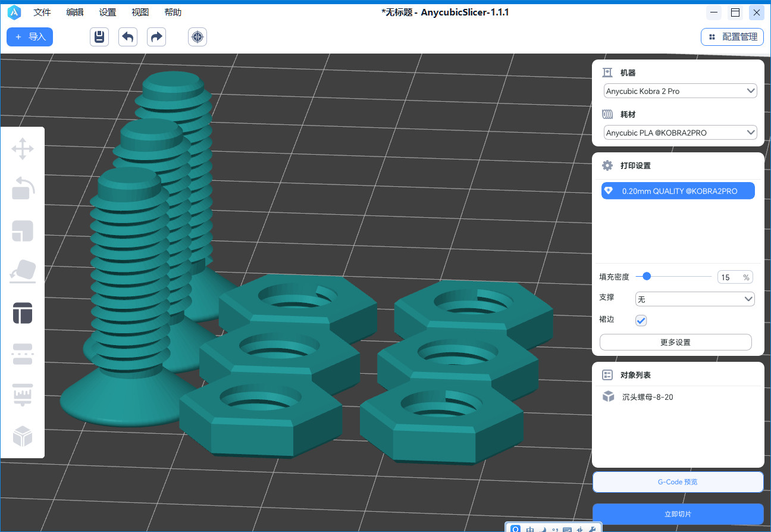Select the Scale tool in left sidebar
This screenshot has width=771, height=532.
point(23,231)
